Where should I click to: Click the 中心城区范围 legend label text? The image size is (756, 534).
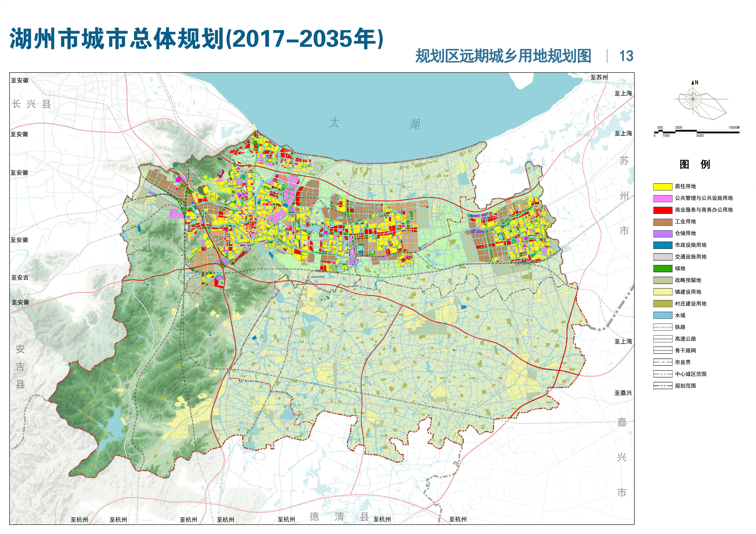(x=690, y=374)
